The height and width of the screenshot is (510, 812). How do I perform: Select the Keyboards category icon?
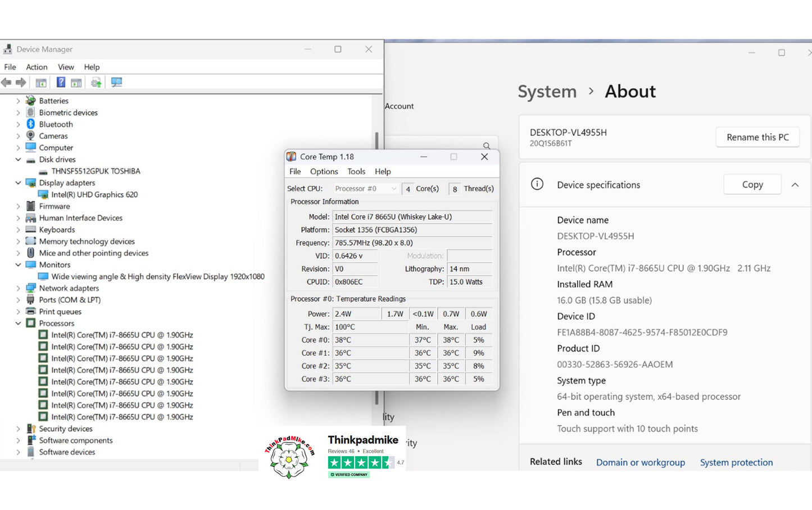31,229
